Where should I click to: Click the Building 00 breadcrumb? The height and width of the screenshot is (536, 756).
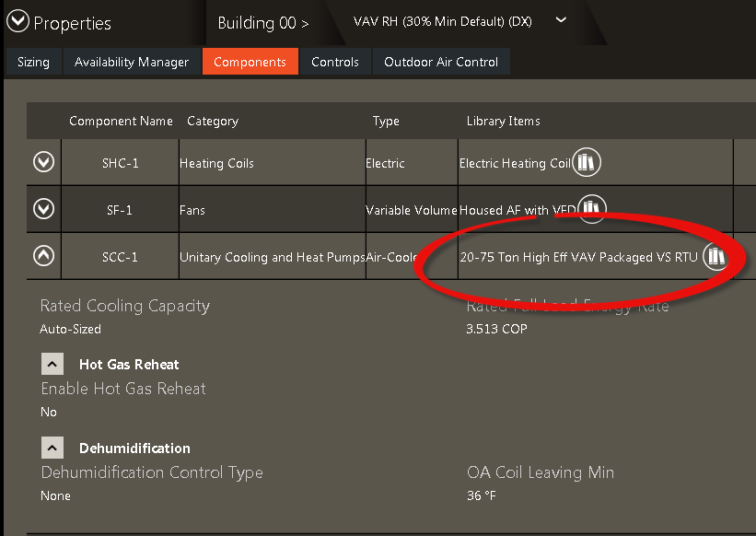tap(262, 23)
